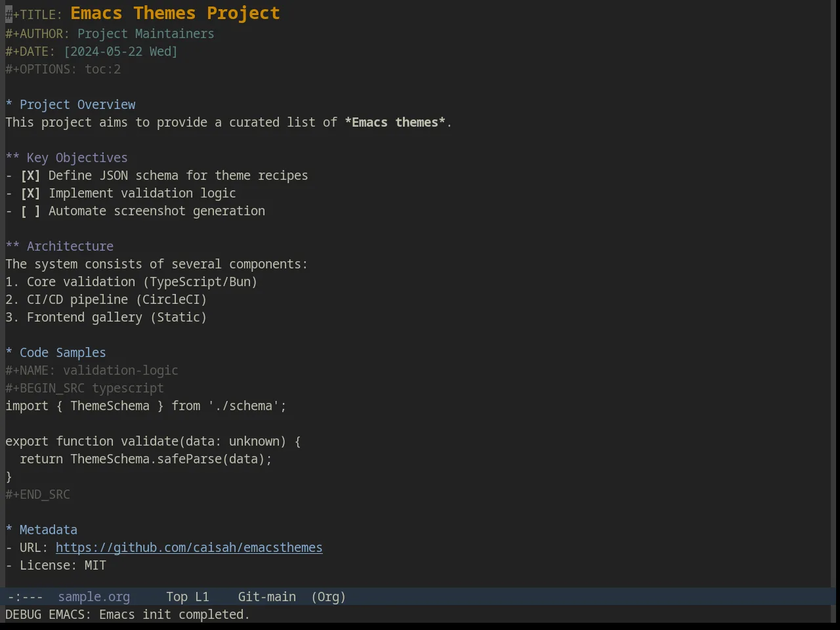Open the github.com/caisah/emacsthemes link
Screen dimensions: 840x630
189,548
